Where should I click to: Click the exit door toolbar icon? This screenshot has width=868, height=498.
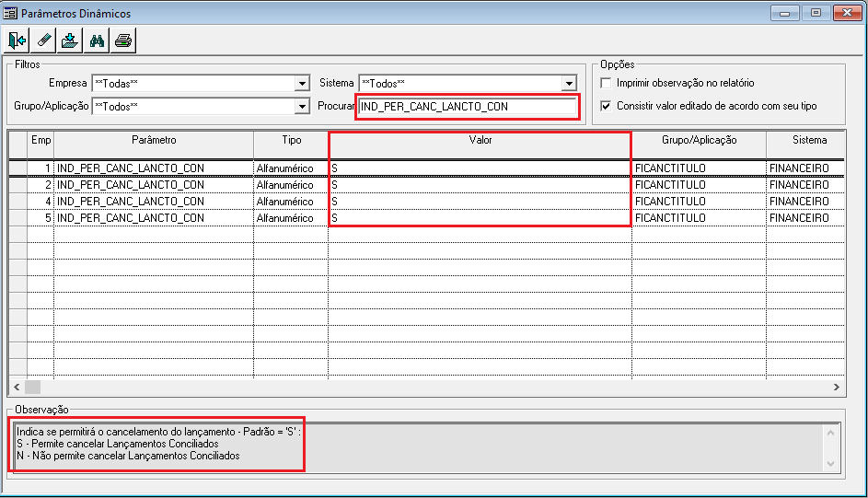[17, 41]
